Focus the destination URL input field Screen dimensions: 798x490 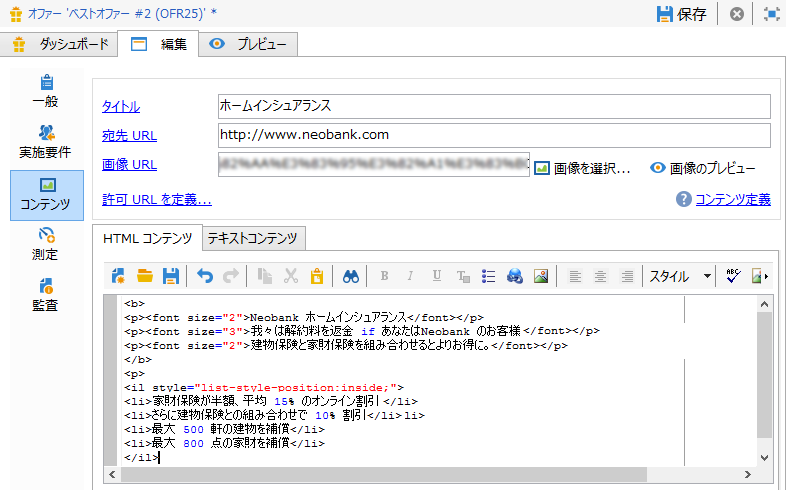[x=494, y=135]
